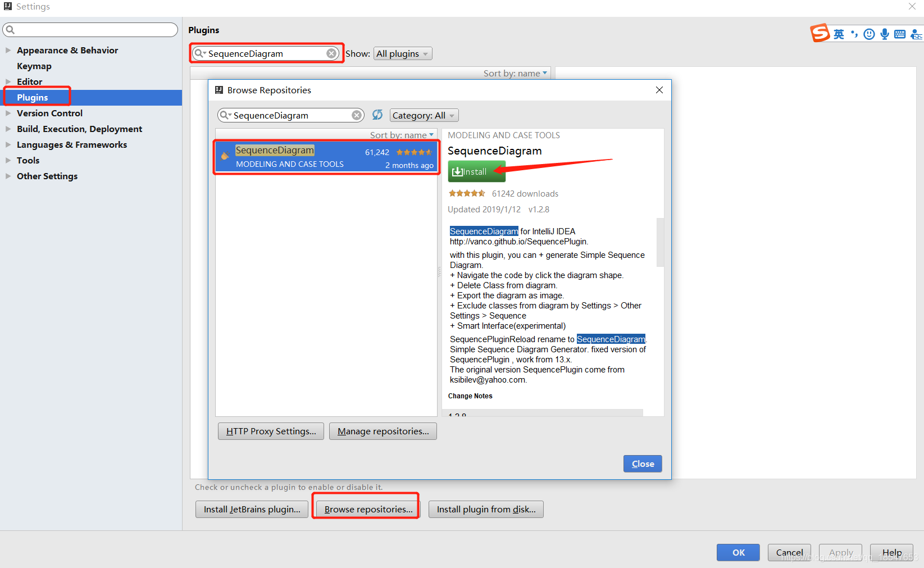Close the Browse Repositories dialog with X
This screenshot has height=568, width=924.
(x=659, y=90)
